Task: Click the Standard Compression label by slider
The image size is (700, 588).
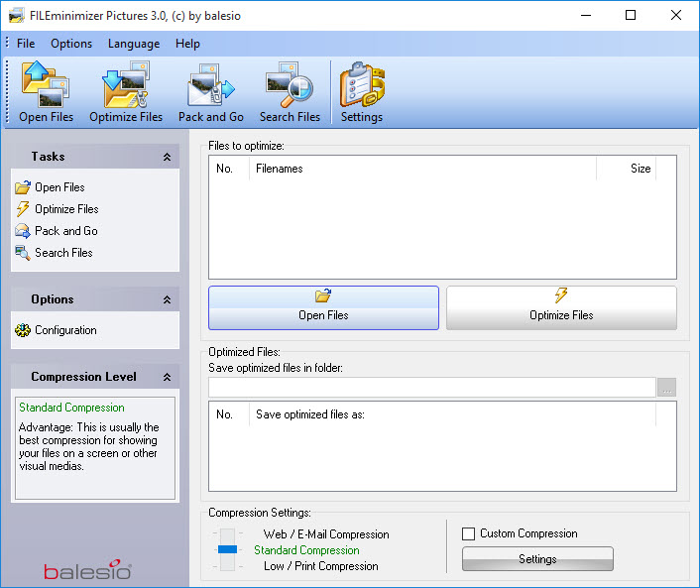Action: point(306,550)
